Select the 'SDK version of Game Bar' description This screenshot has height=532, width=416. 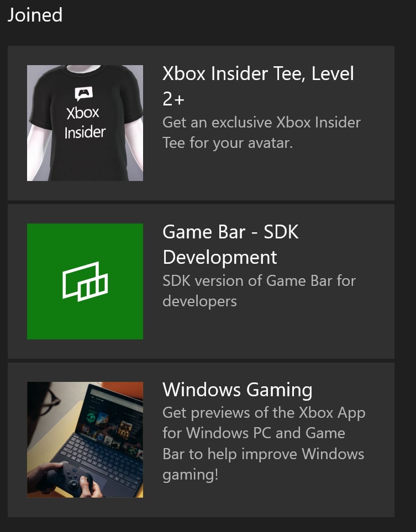coord(259,291)
